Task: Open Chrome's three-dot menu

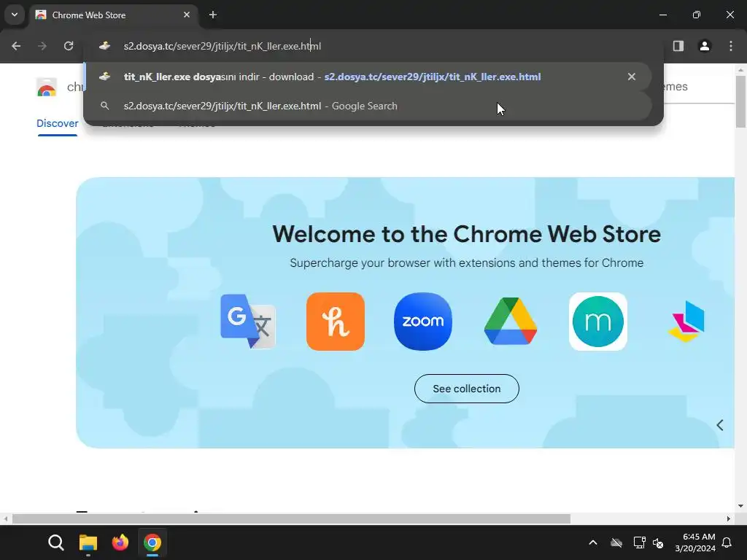Action: pyautogui.click(x=731, y=46)
